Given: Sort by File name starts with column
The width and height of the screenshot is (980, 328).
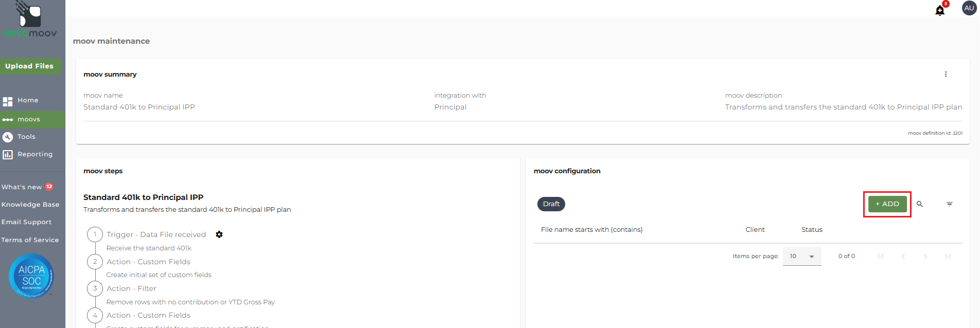Looking at the screenshot, I should click(x=591, y=230).
